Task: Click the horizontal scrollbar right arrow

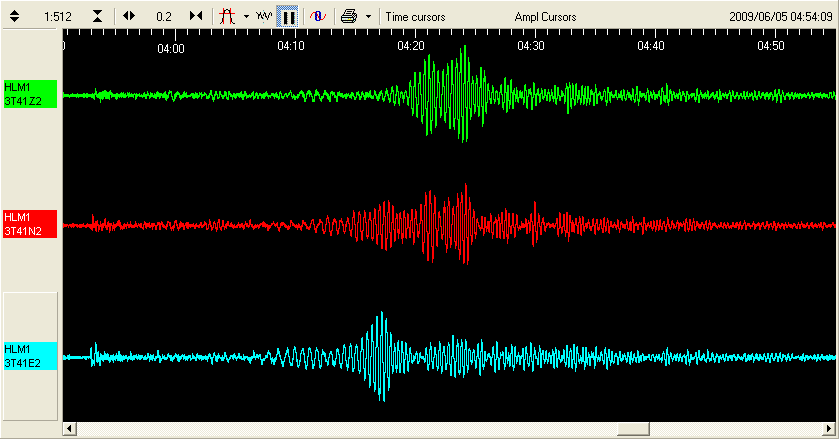Action: pyautogui.click(x=830, y=429)
